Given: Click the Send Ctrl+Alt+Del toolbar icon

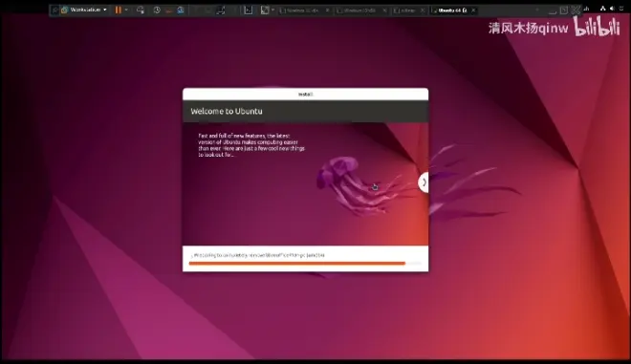Looking at the screenshot, I should point(140,11).
